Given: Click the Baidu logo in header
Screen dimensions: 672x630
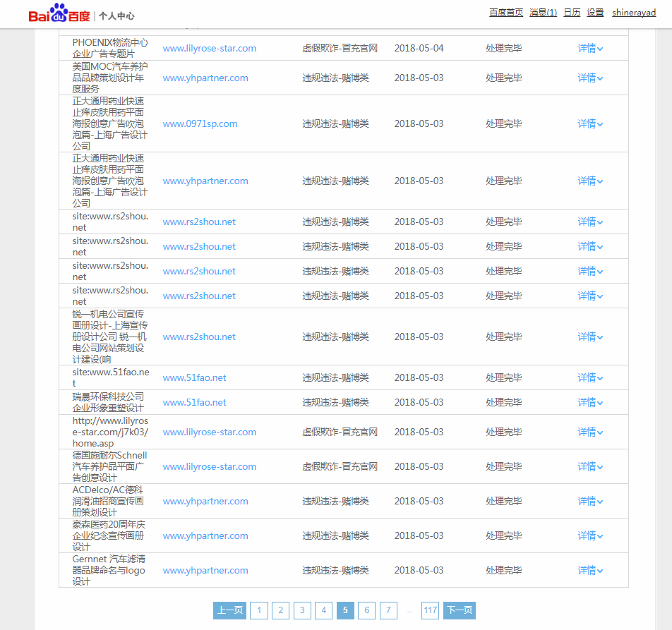Looking at the screenshot, I should click(x=59, y=14).
